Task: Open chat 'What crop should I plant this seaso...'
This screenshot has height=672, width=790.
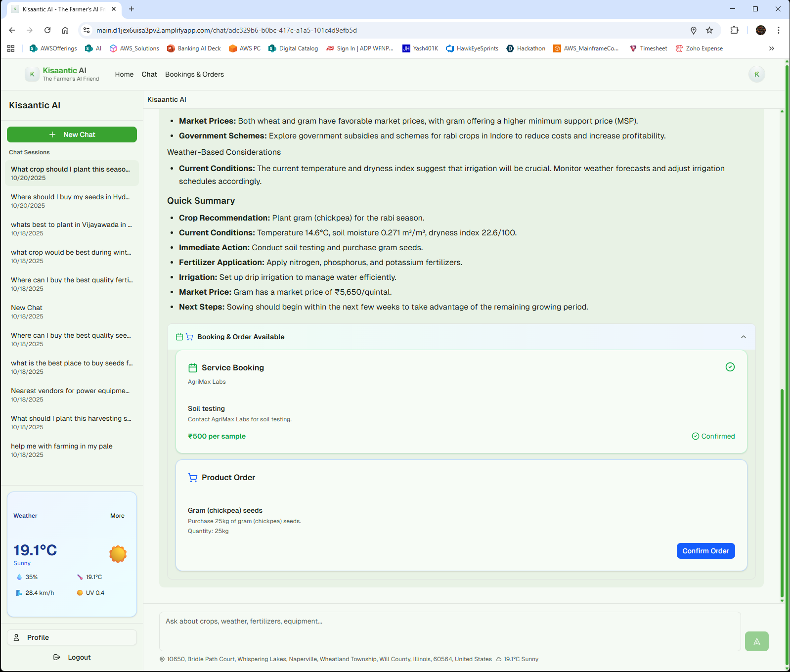Action: [x=72, y=173]
